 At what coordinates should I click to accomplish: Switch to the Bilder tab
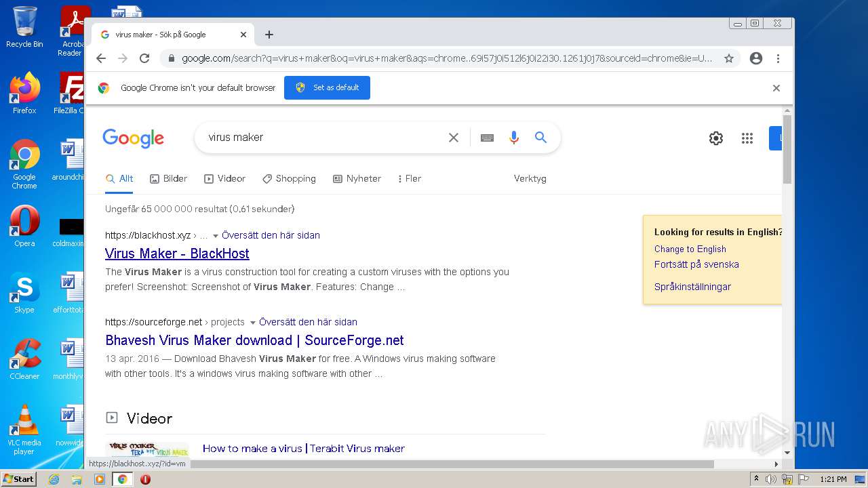click(168, 179)
